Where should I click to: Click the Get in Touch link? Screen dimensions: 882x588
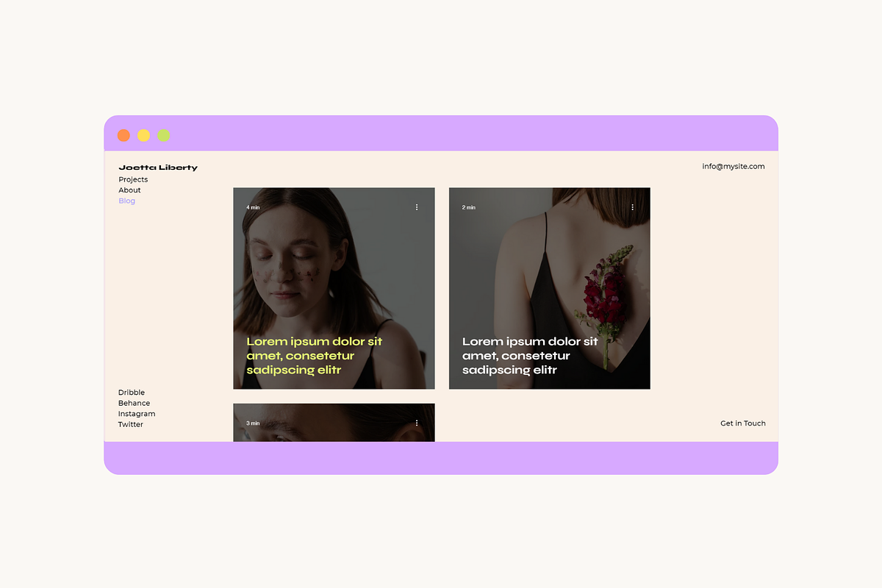click(743, 423)
